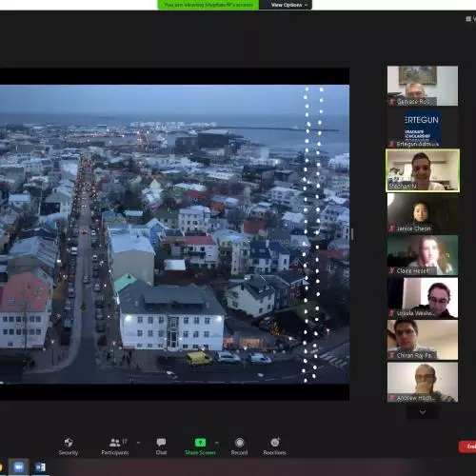Screen dimensions: 476x476
Task: Click the muted mic icon on top tile
Action: (x=392, y=102)
